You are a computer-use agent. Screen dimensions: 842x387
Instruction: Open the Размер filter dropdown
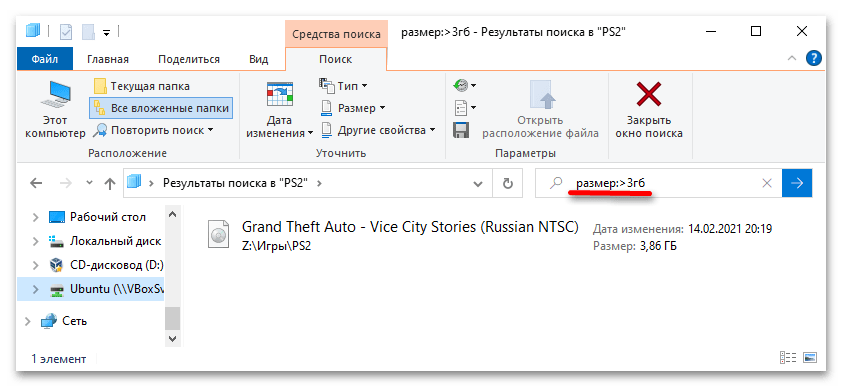[353, 108]
